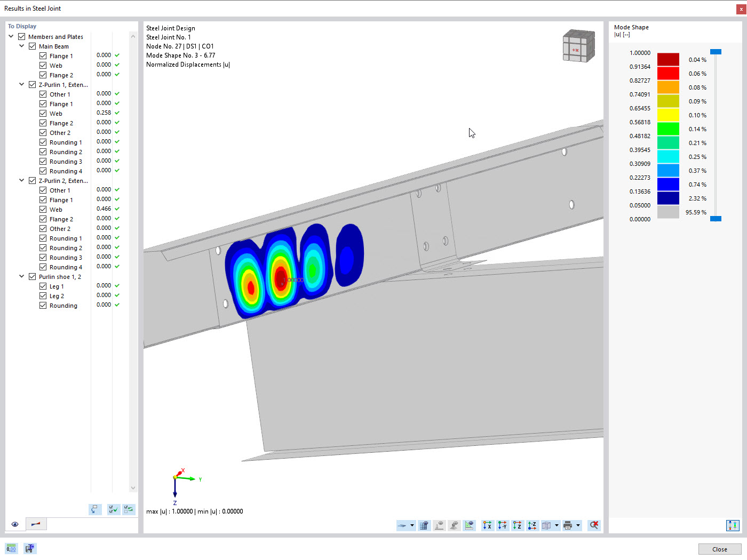Select Z-Purlin 2 Flange 2 row label
This screenshot has width=747, height=560.
[x=61, y=219]
